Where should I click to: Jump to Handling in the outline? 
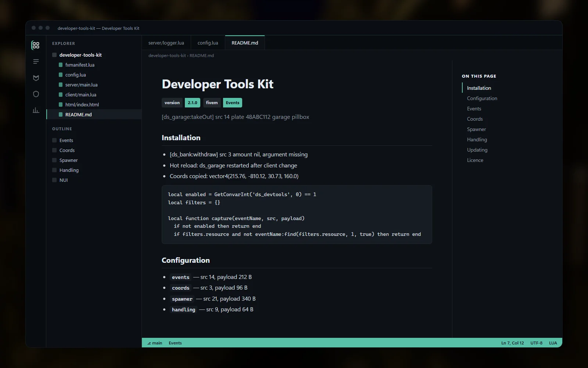tap(94, 170)
